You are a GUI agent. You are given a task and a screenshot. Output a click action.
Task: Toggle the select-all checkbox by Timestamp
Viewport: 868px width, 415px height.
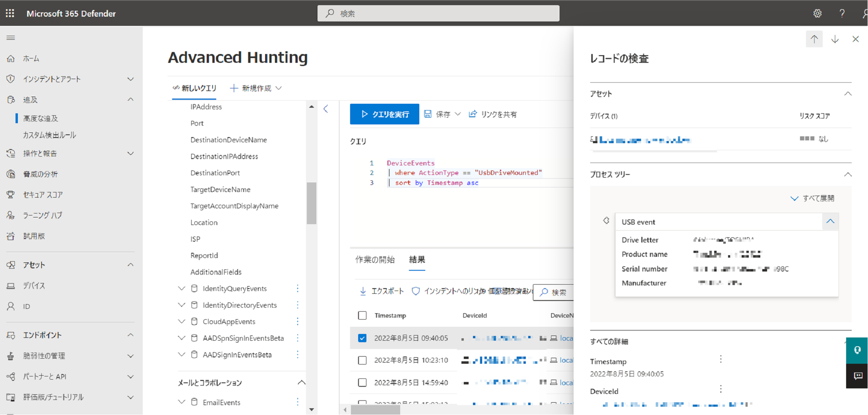[362, 315]
